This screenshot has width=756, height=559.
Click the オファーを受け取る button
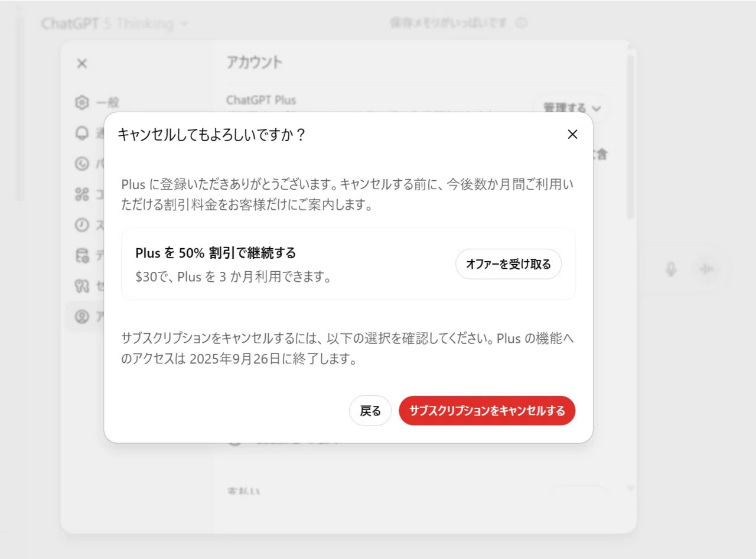(509, 264)
